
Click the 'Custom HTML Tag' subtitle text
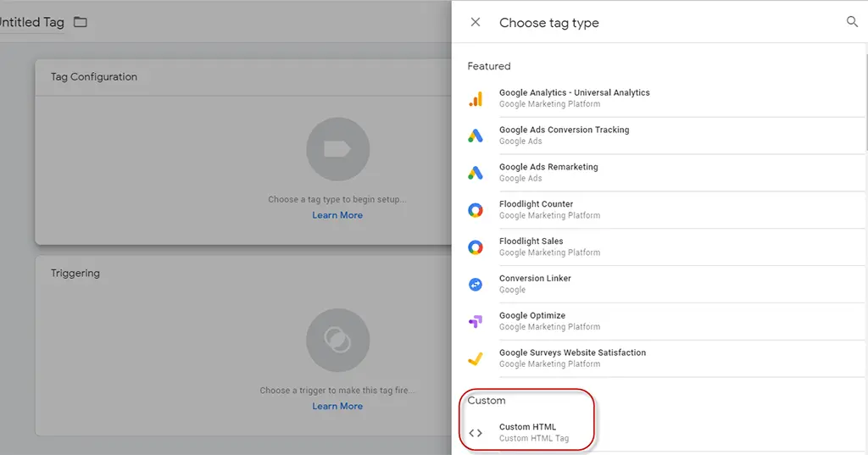[x=534, y=438]
